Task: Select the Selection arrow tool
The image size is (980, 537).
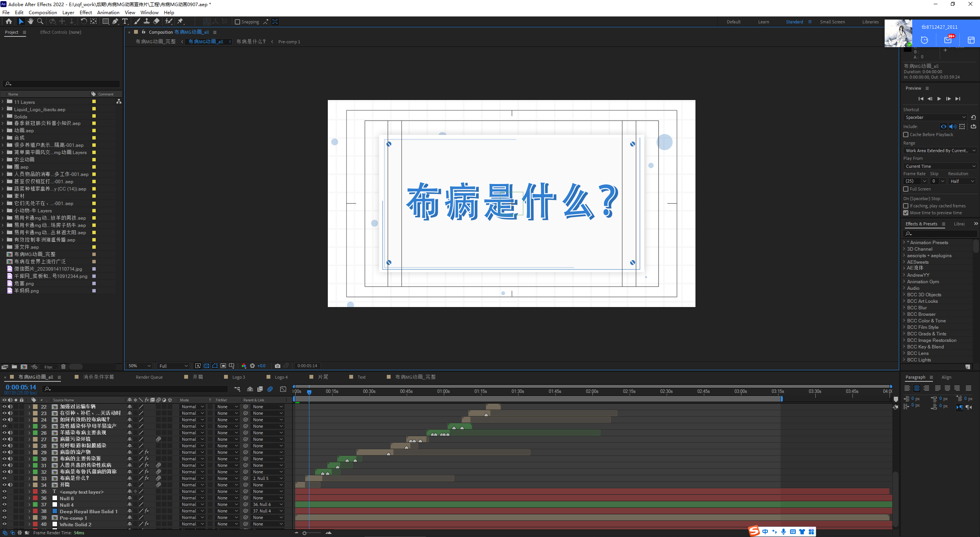Action: [21, 21]
